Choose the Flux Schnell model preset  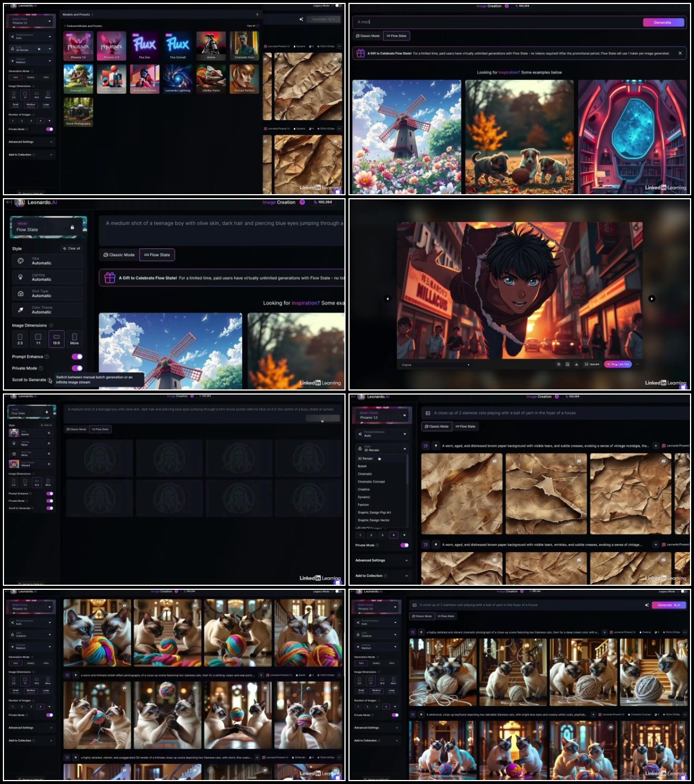(178, 46)
